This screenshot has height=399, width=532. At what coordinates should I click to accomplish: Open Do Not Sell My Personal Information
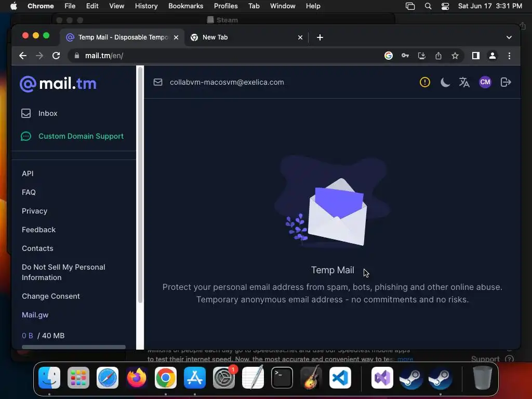click(x=63, y=272)
